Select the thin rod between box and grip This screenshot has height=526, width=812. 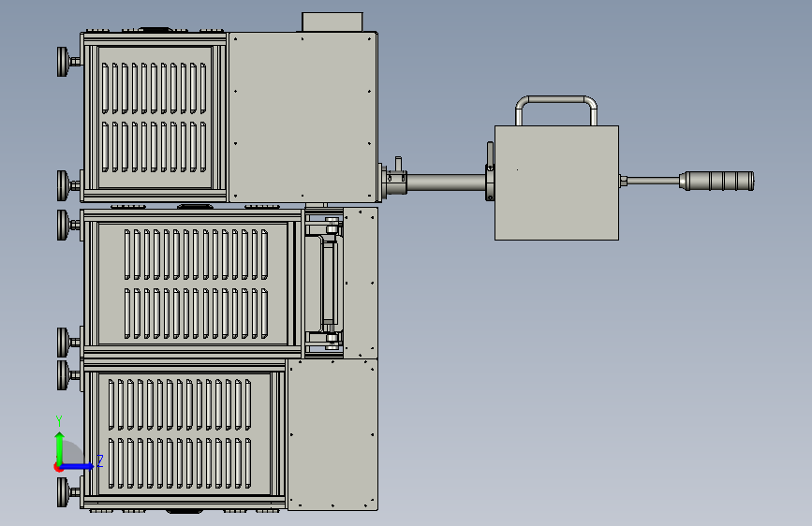point(653,181)
